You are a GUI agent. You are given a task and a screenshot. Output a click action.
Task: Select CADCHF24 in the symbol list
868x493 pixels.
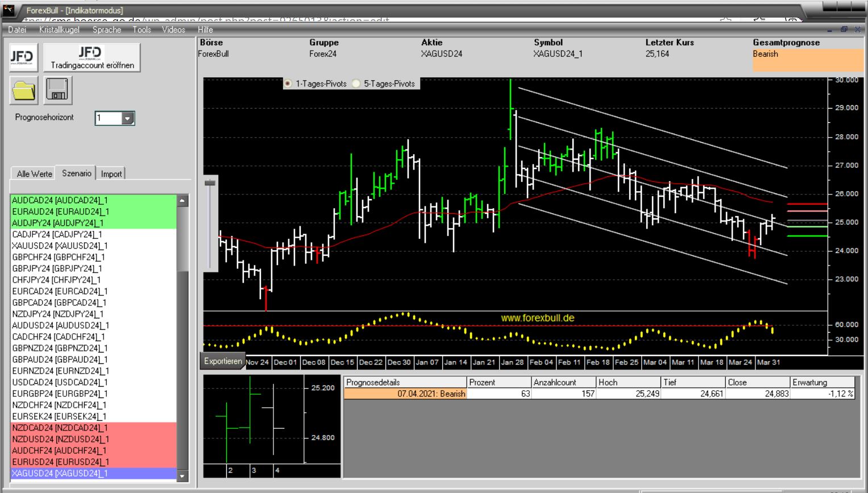(94, 337)
